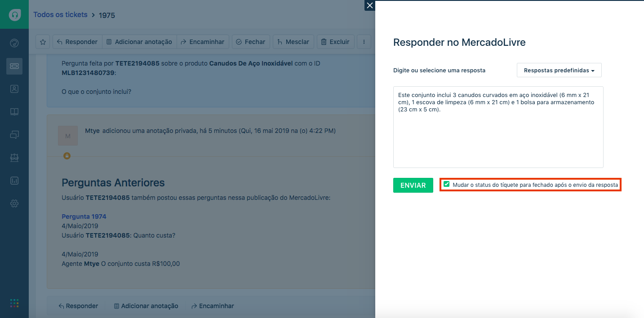
Task: Open the admin settings gear icon
Action: pos(14,203)
